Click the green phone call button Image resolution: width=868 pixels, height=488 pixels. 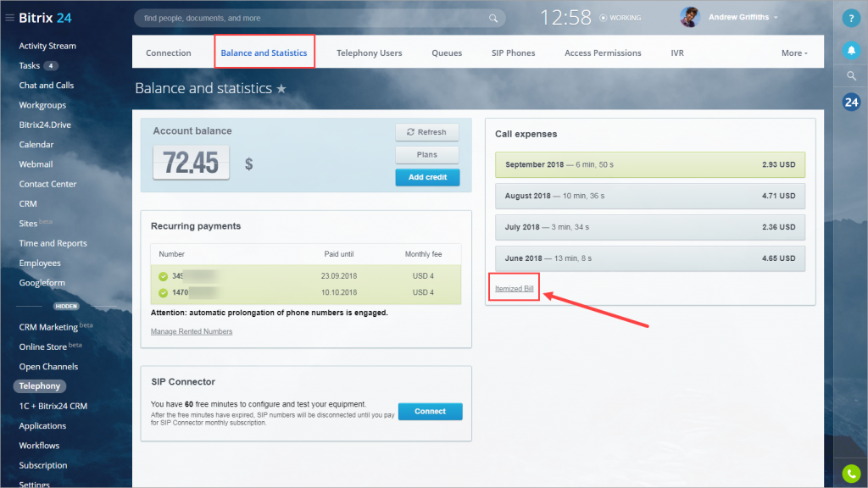[x=851, y=474]
